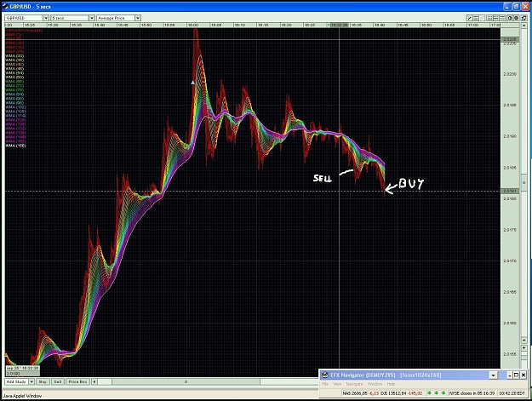This screenshot has width=532, height=401.
Task: Select the dotted grid layout icon
Action: [489, 18]
